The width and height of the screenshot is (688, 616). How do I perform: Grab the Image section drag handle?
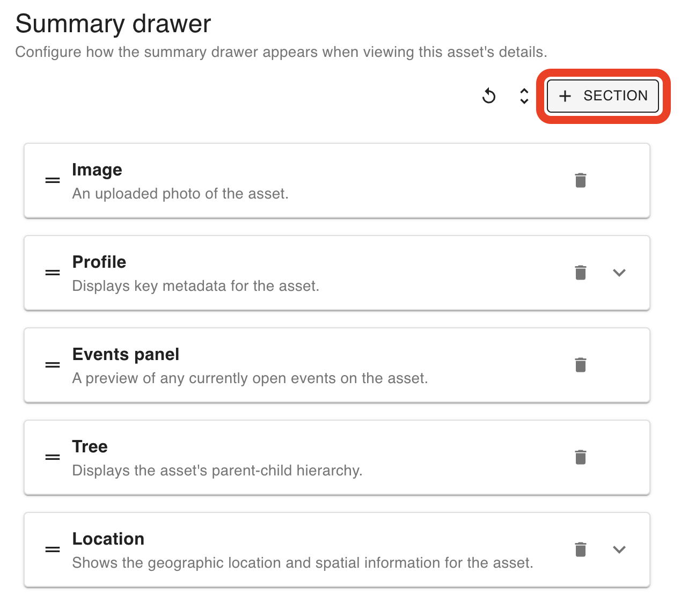point(53,180)
